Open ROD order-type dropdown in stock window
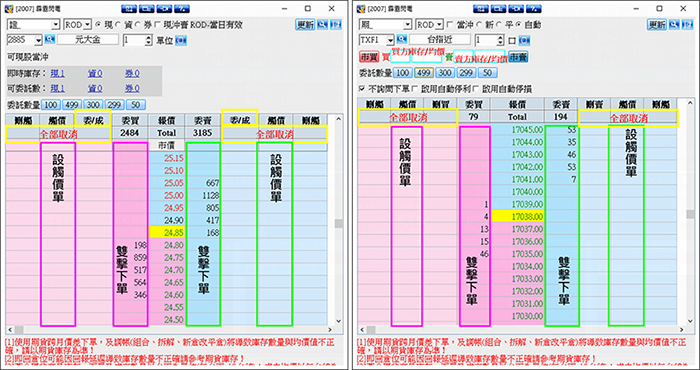Screen dimensions: 700x370 (88, 25)
